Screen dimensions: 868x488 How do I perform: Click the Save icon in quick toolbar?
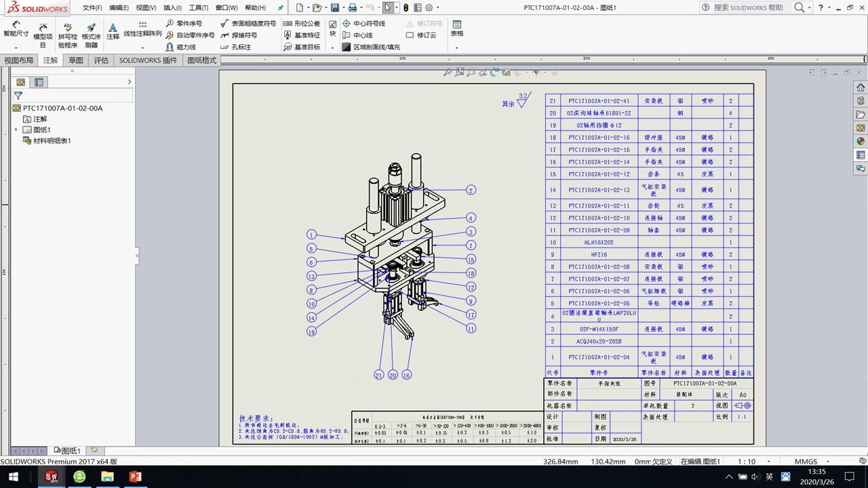(334, 7)
